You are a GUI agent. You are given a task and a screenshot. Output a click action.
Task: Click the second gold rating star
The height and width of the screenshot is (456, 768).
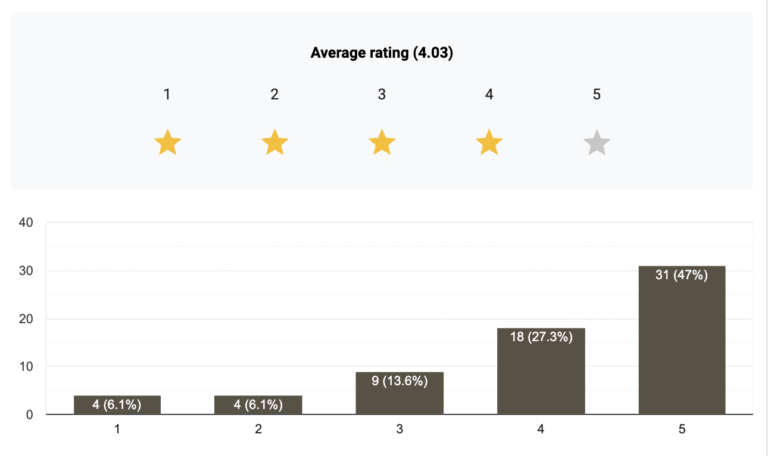[275, 143]
